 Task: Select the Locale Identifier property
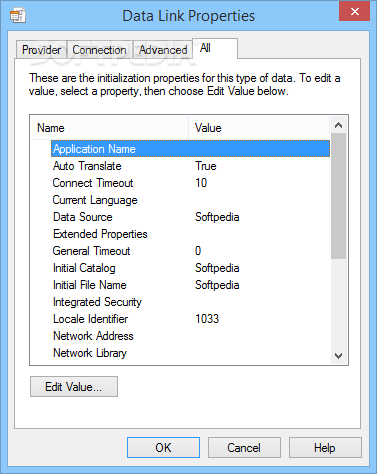click(90, 319)
